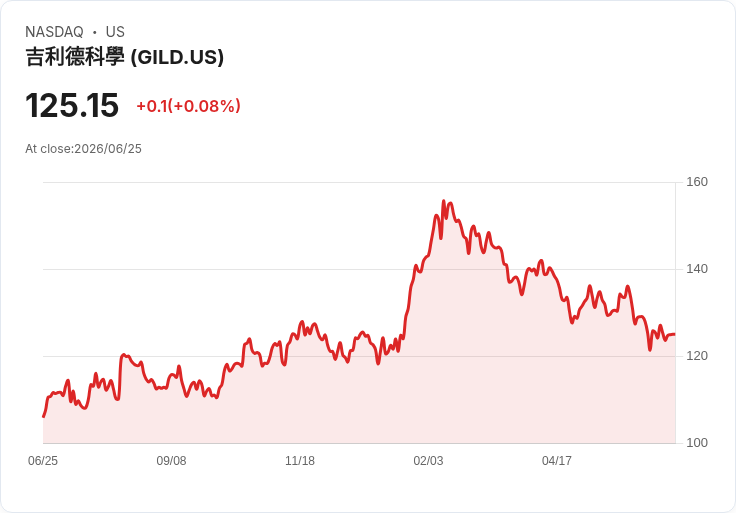Click the rightmost end of the price line
Image resolution: width=736 pixels, height=513 pixels.
[x=675, y=334]
